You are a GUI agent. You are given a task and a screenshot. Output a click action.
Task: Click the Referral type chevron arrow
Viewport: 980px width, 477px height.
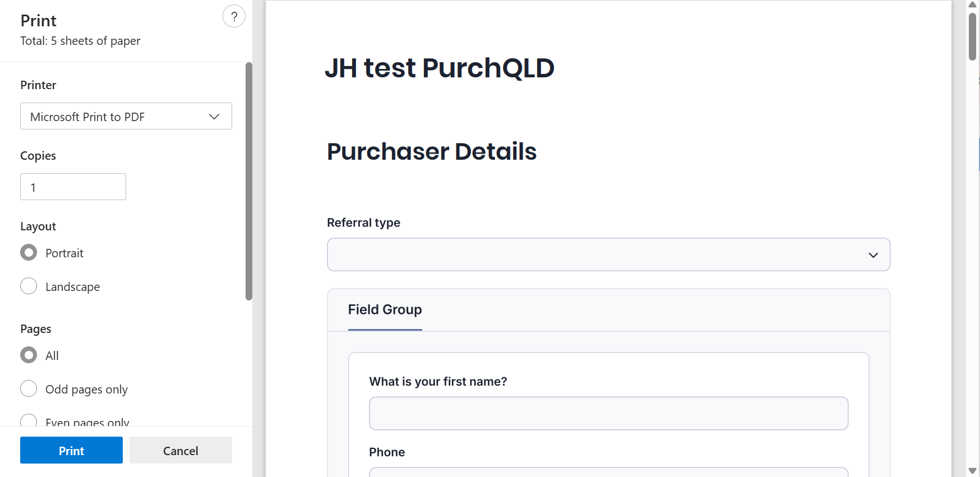tap(873, 255)
